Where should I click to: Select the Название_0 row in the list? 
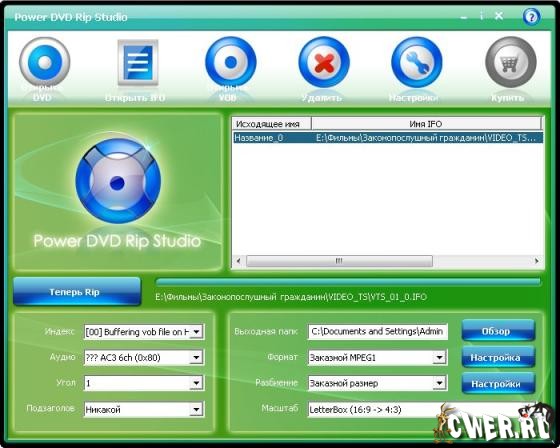pos(388,138)
